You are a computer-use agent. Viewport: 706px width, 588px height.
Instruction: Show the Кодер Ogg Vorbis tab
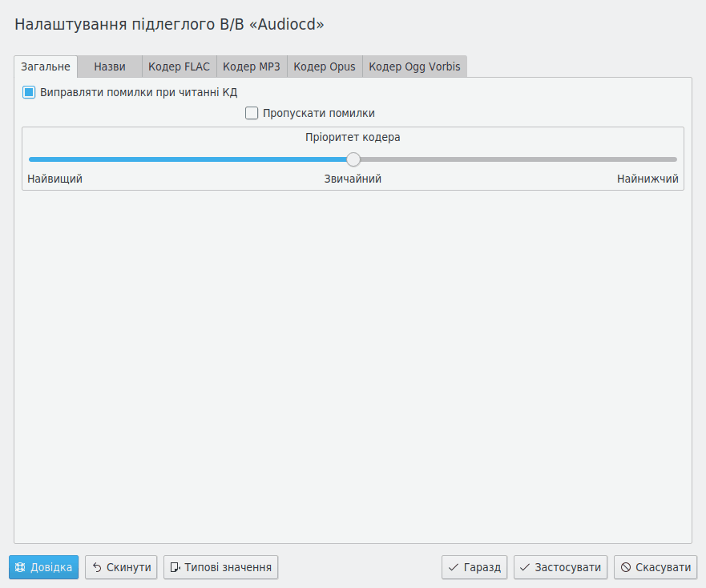coord(414,66)
